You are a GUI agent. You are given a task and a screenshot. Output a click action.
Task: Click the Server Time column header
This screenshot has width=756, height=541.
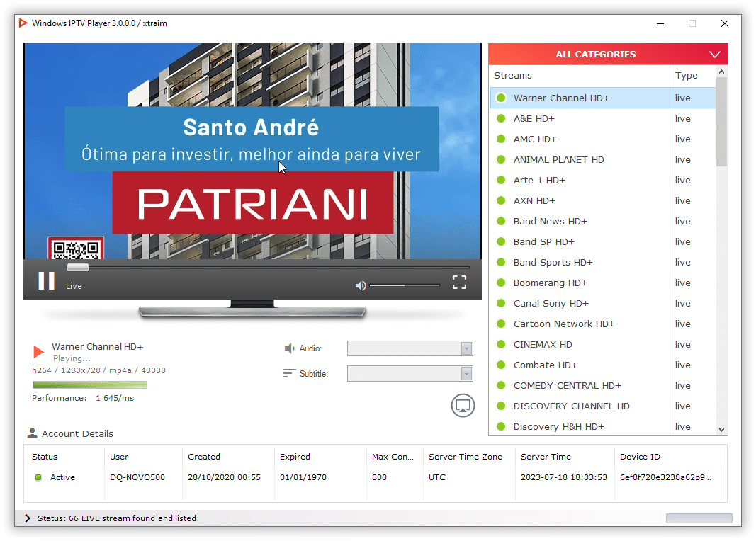click(x=565, y=457)
